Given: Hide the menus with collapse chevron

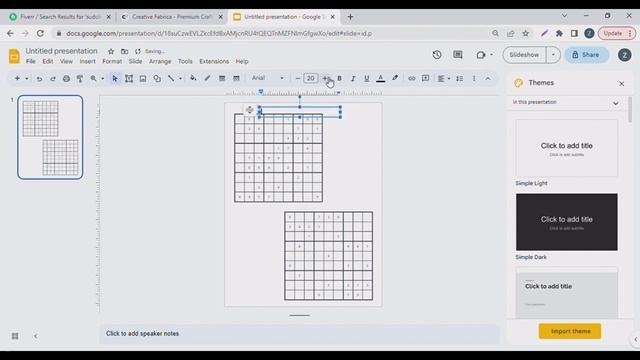Looking at the screenshot, I should (x=488, y=78).
